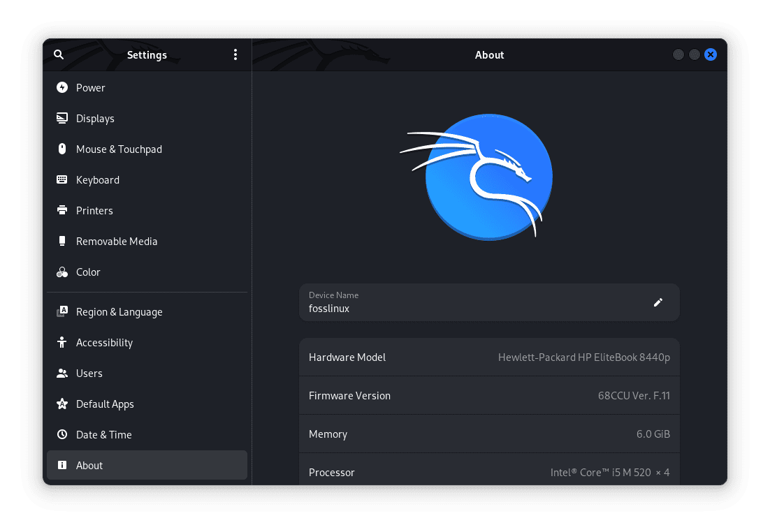Image resolution: width=770 pixels, height=532 pixels.
Task: Click the Hardware Model label
Action: [x=347, y=357]
